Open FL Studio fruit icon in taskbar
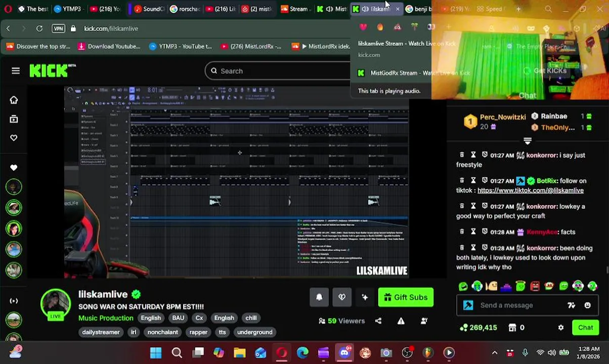This screenshot has height=364, width=609. point(428,353)
